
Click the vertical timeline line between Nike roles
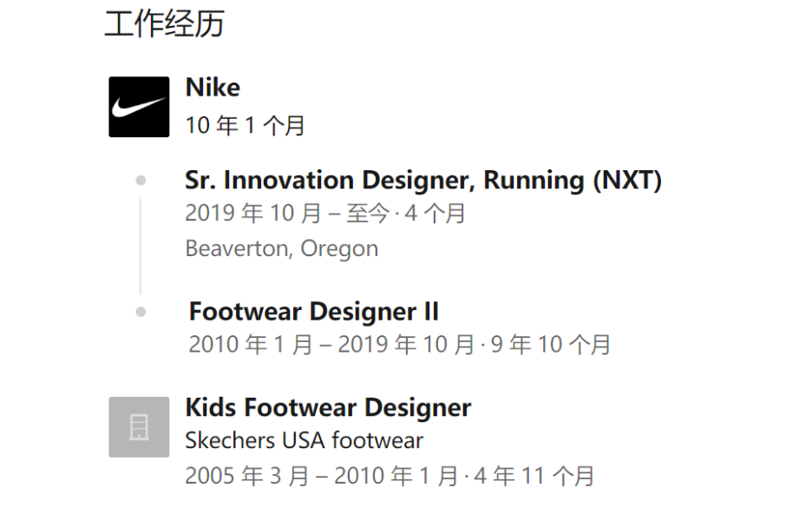pos(141,246)
